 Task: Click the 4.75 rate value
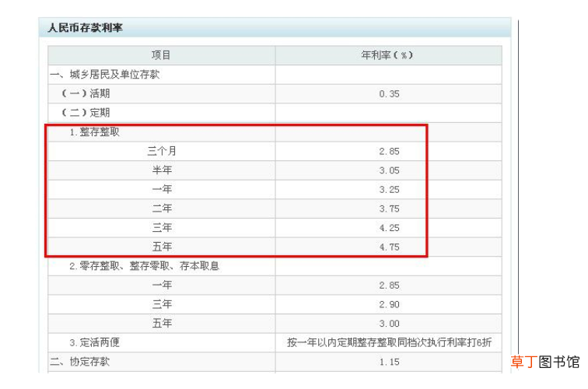point(389,247)
